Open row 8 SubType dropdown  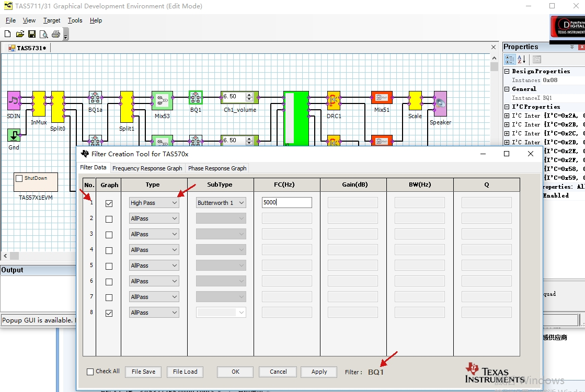click(x=221, y=313)
